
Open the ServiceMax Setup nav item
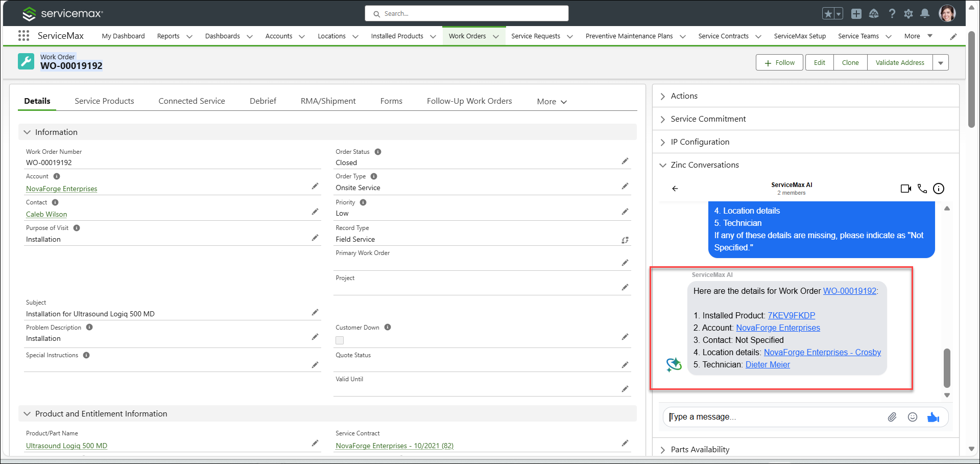tap(800, 36)
